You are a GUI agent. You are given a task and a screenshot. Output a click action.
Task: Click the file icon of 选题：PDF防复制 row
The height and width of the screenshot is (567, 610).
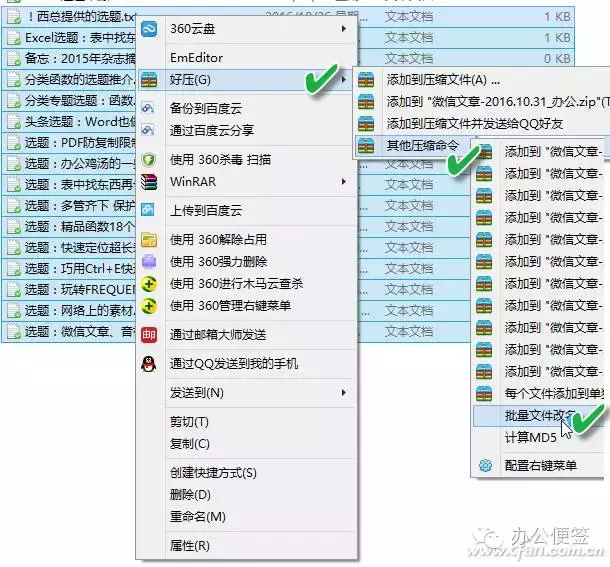[14, 143]
